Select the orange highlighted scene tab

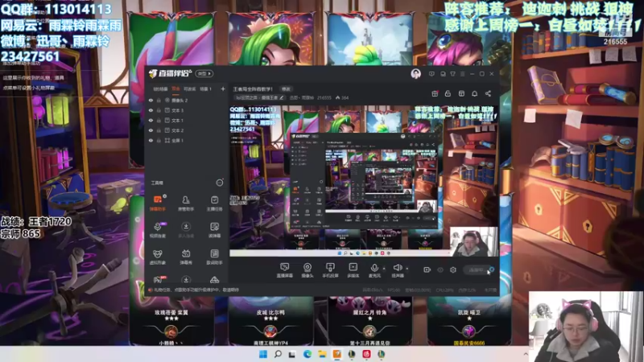(175, 88)
